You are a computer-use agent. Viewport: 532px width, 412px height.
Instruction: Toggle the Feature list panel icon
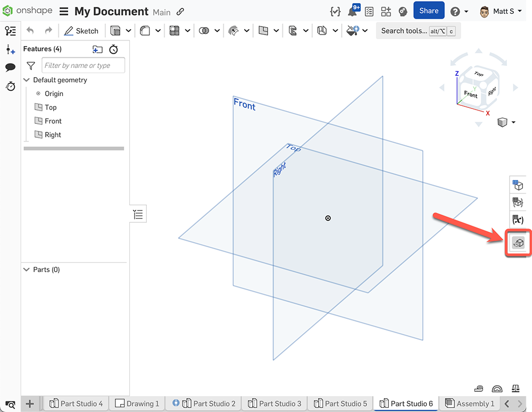tap(11, 31)
